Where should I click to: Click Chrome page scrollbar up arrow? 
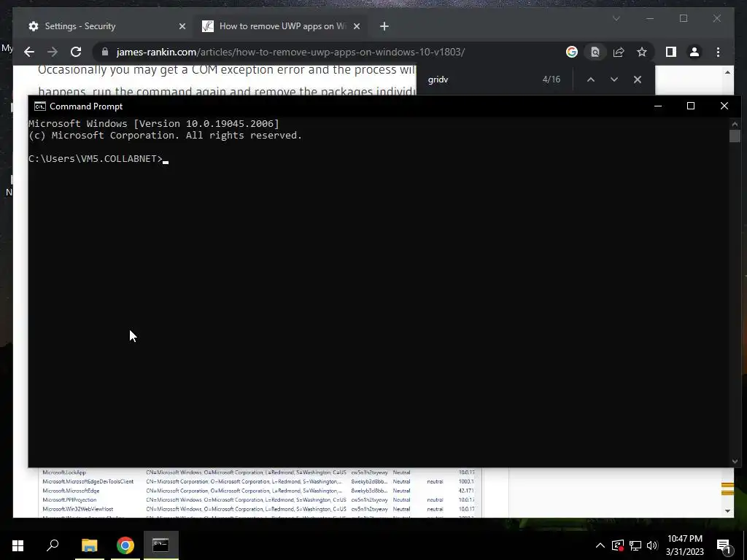[727, 72]
